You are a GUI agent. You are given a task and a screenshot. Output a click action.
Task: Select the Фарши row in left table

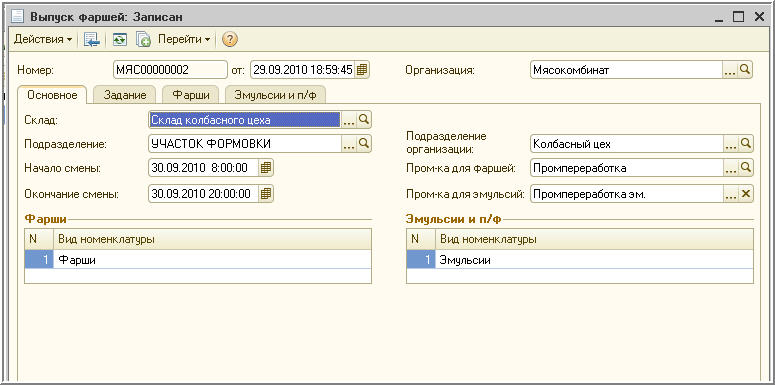pyautogui.click(x=198, y=260)
